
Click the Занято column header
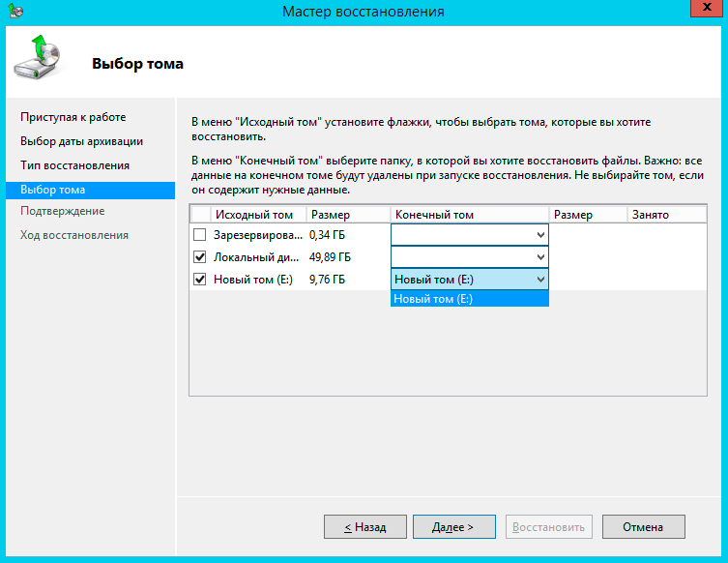(667, 215)
